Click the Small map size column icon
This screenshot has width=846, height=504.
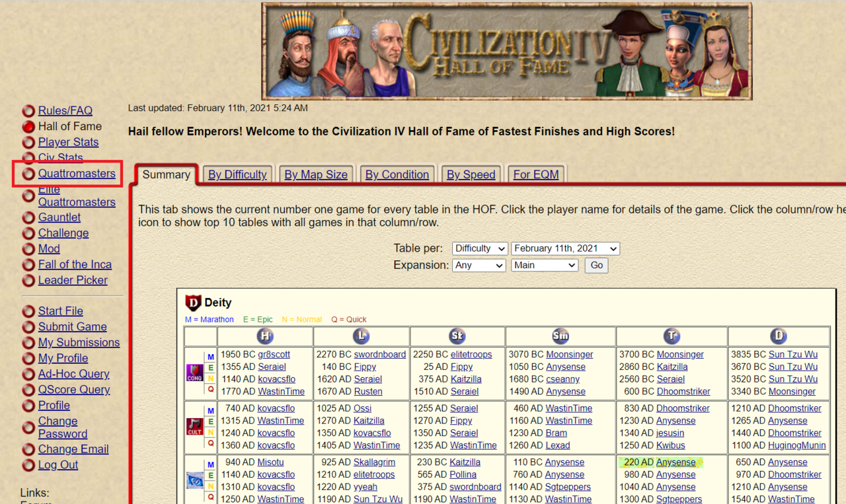click(x=560, y=336)
